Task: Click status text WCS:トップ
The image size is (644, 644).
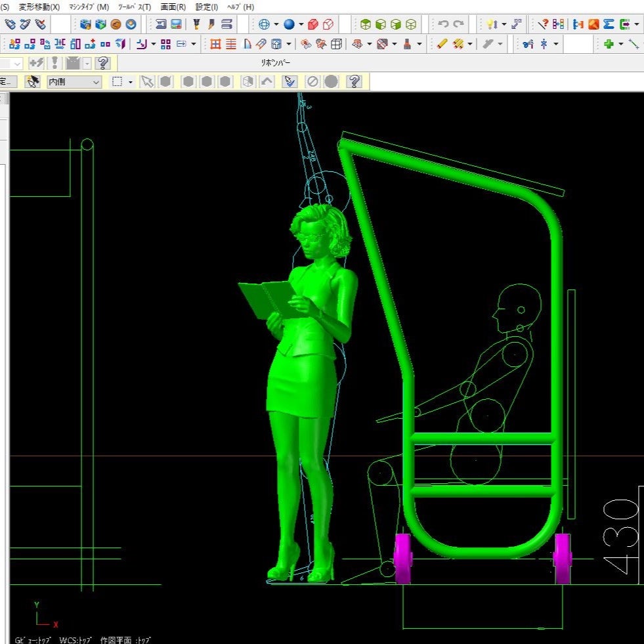Action: [75, 639]
